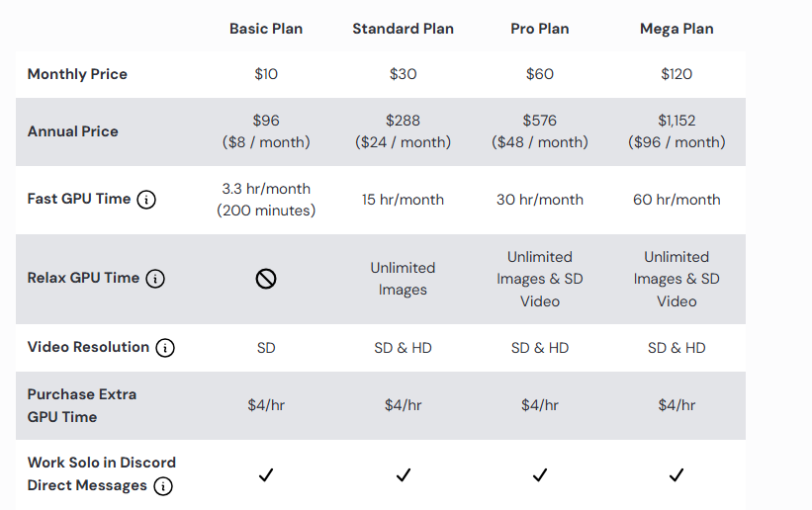The image size is (812, 510).
Task: Click the info icon beside Direct Messages
Action: click(x=163, y=486)
